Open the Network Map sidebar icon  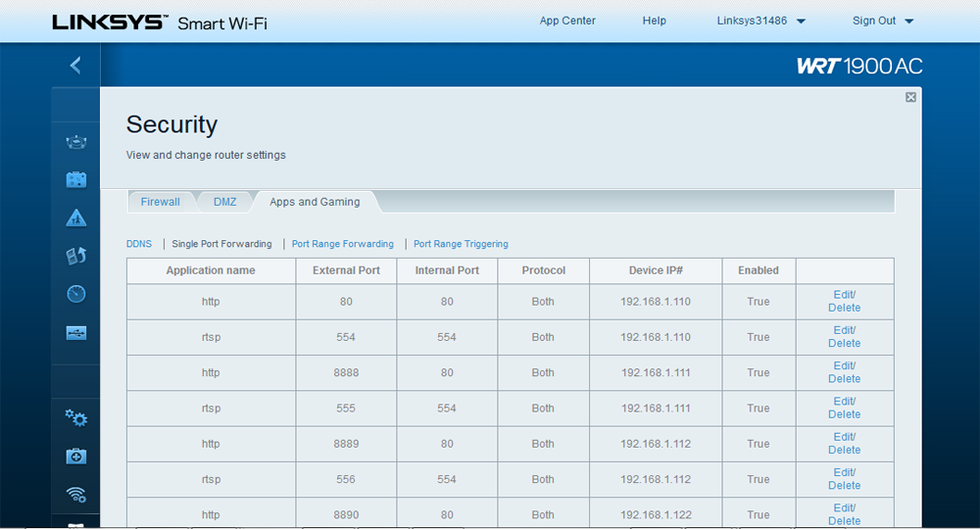coord(76,142)
